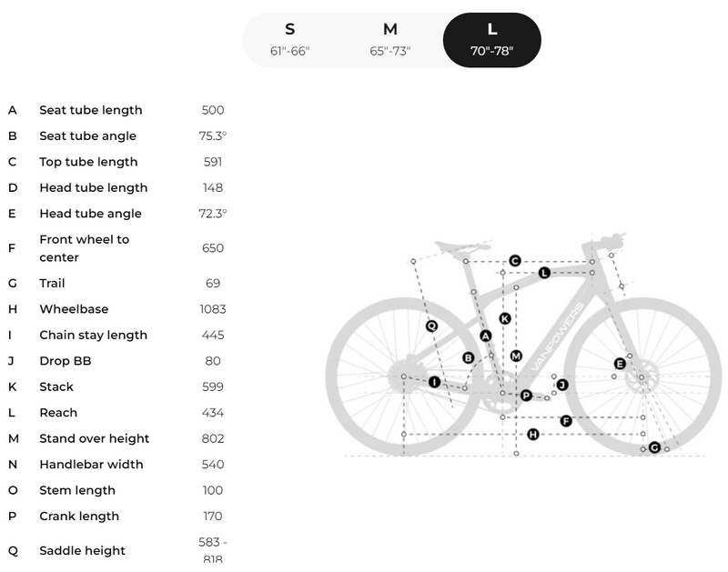Click the G marker at the front tire bottom
The width and height of the screenshot is (728, 572).
tap(654, 447)
